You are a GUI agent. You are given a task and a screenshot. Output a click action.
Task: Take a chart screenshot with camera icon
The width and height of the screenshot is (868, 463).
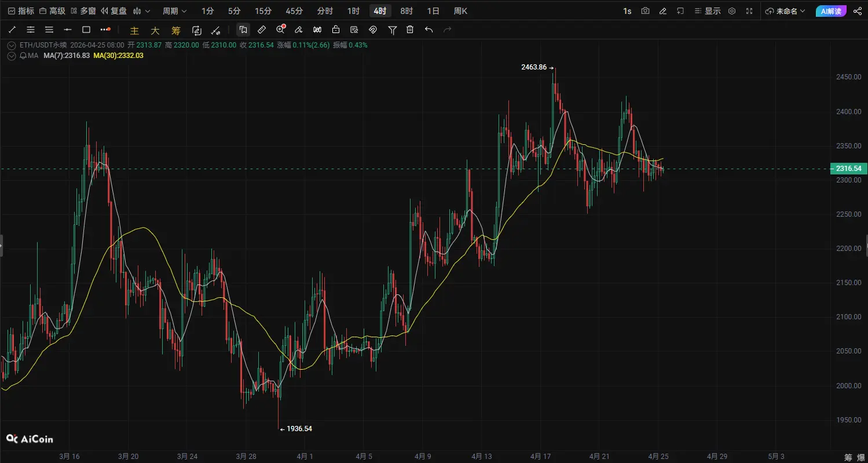click(645, 11)
